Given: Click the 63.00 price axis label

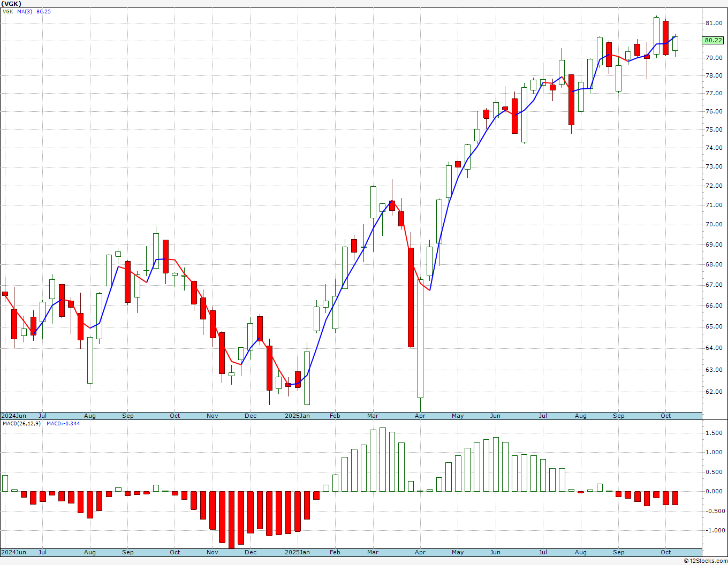Looking at the screenshot, I should 714,370.
